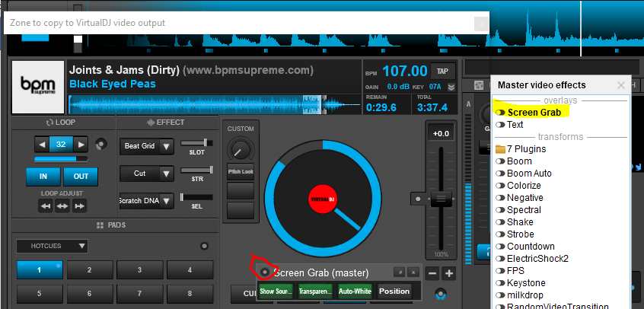Click the jog wheel VirtualDJ center label

[x=323, y=199]
